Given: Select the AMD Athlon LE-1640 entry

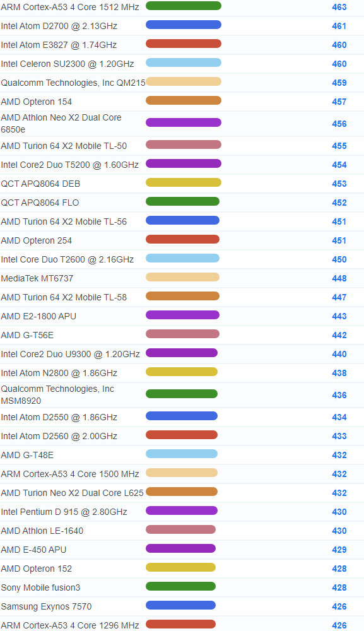Looking at the screenshot, I should point(42,531).
